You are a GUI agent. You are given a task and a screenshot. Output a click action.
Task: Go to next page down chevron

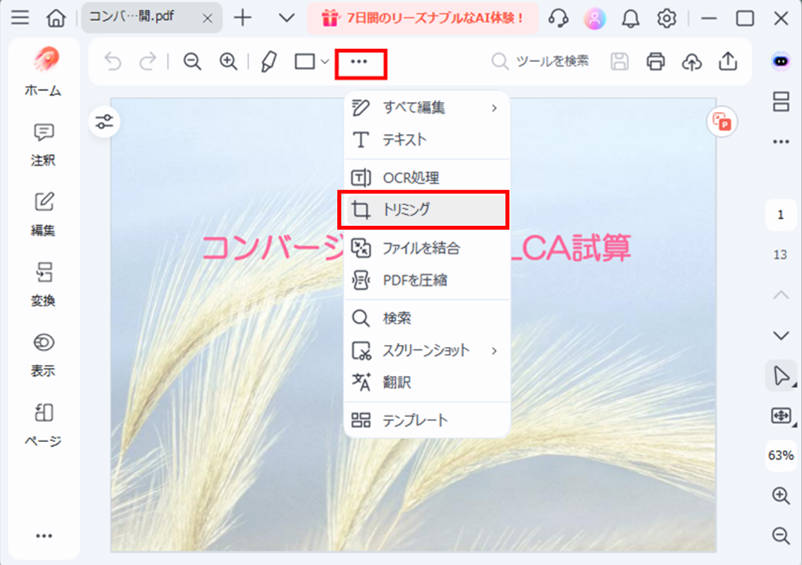pos(781,335)
